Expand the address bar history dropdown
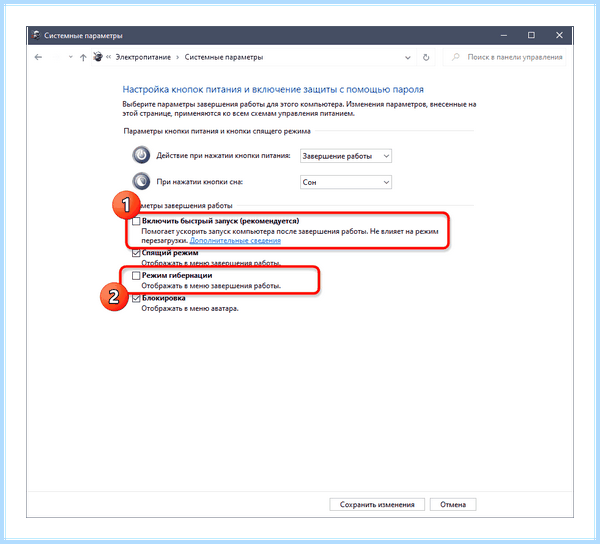Screen dimensions: 600x544 (408, 57)
